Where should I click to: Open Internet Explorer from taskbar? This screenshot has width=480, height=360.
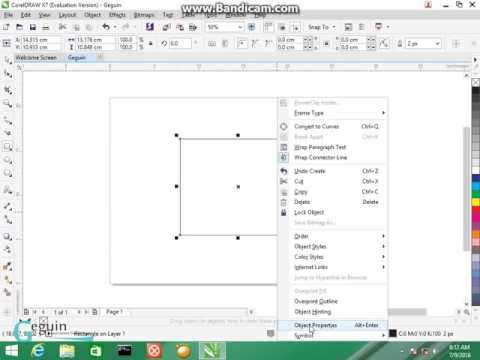pos(38,351)
